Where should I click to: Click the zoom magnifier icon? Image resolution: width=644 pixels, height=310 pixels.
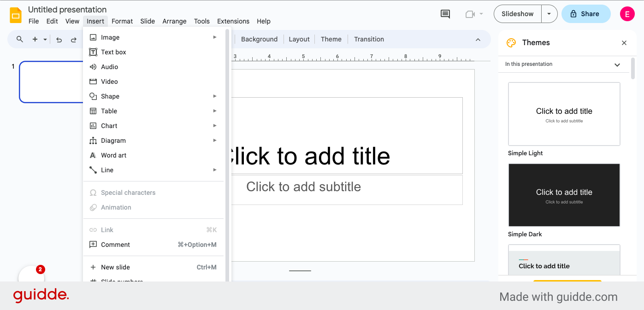(x=19, y=40)
